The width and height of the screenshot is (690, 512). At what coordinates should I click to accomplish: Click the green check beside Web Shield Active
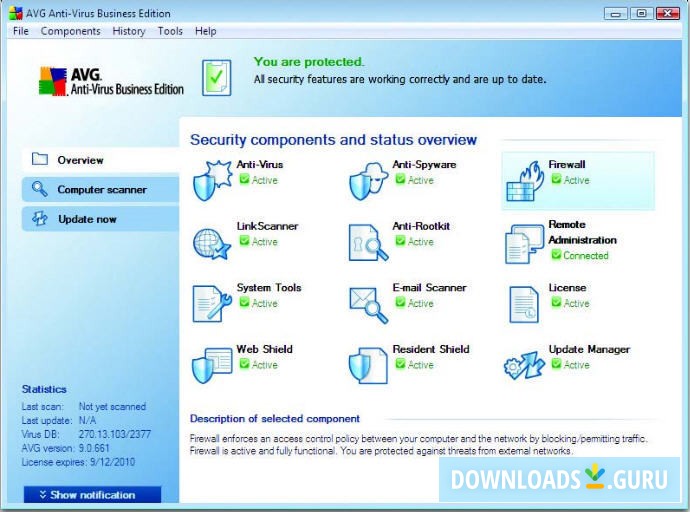[244, 364]
